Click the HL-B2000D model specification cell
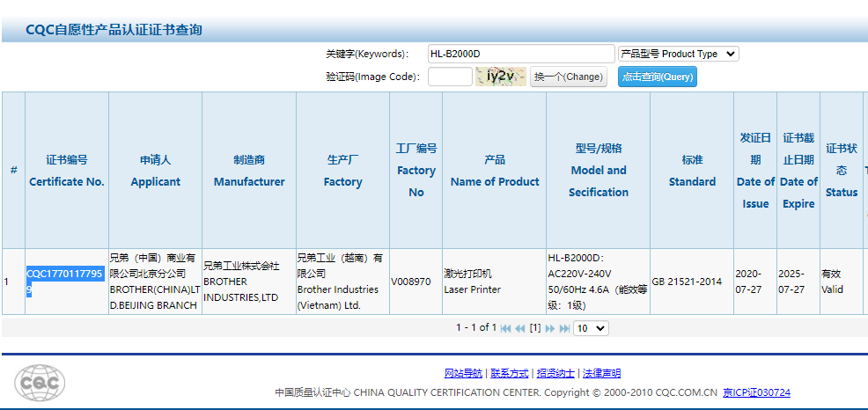The image size is (868, 410). click(x=599, y=282)
